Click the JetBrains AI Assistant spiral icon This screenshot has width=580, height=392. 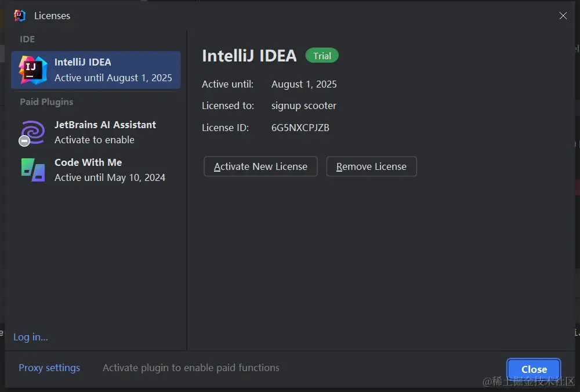[x=33, y=132]
